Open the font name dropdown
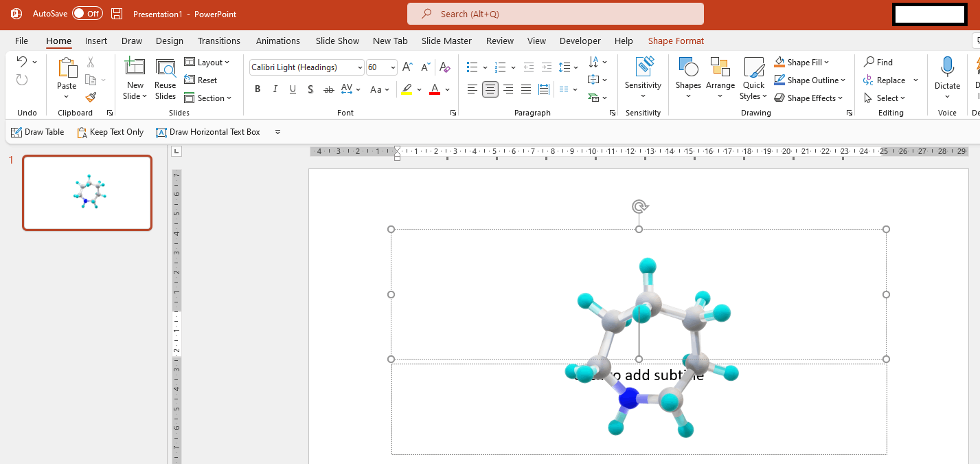The width and height of the screenshot is (980, 464). click(x=360, y=67)
